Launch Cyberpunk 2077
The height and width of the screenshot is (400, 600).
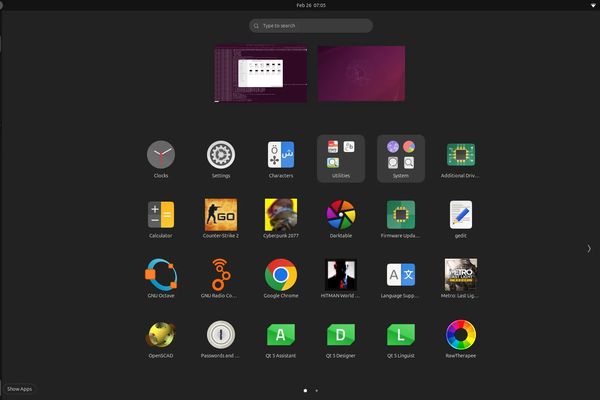pyautogui.click(x=281, y=215)
